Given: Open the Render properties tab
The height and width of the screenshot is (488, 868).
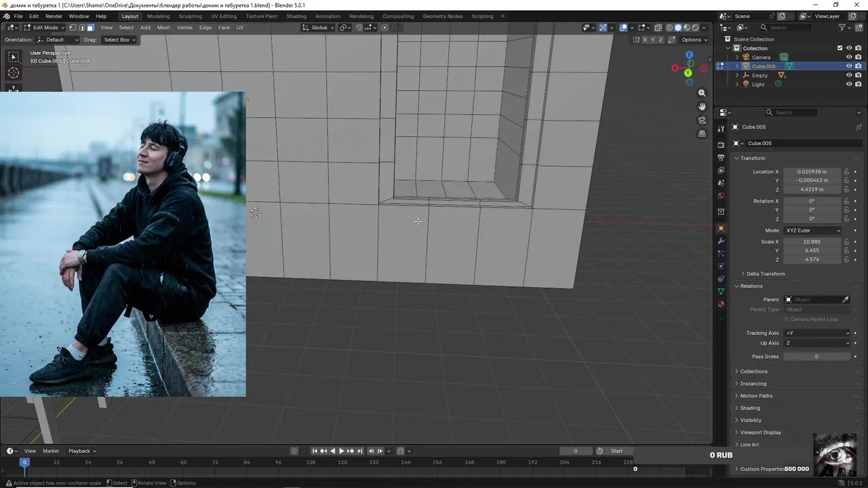Looking at the screenshot, I should (721, 144).
